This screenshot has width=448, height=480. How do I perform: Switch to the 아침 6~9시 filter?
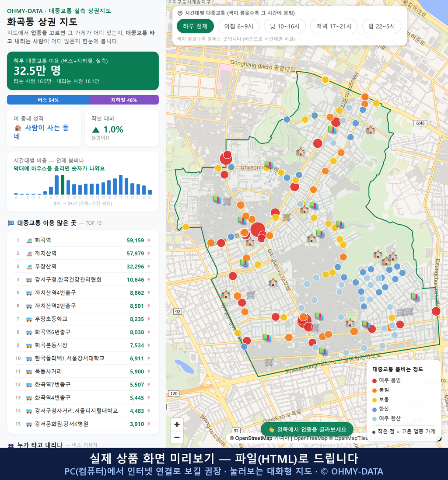pos(239,26)
